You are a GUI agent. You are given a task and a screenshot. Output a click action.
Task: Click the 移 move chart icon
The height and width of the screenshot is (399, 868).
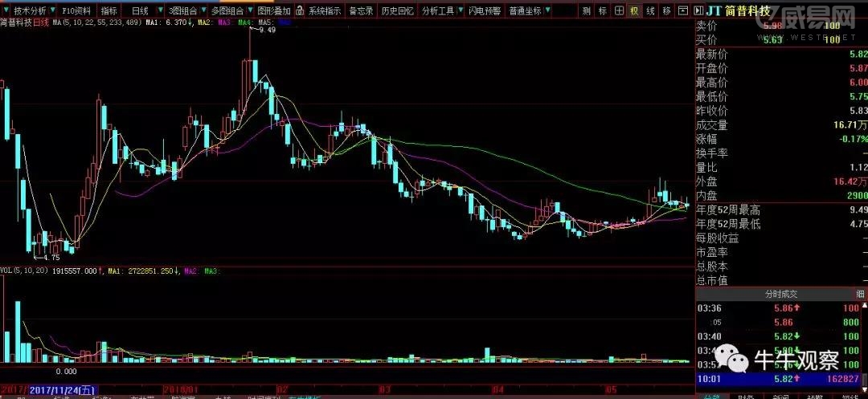pos(666,10)
